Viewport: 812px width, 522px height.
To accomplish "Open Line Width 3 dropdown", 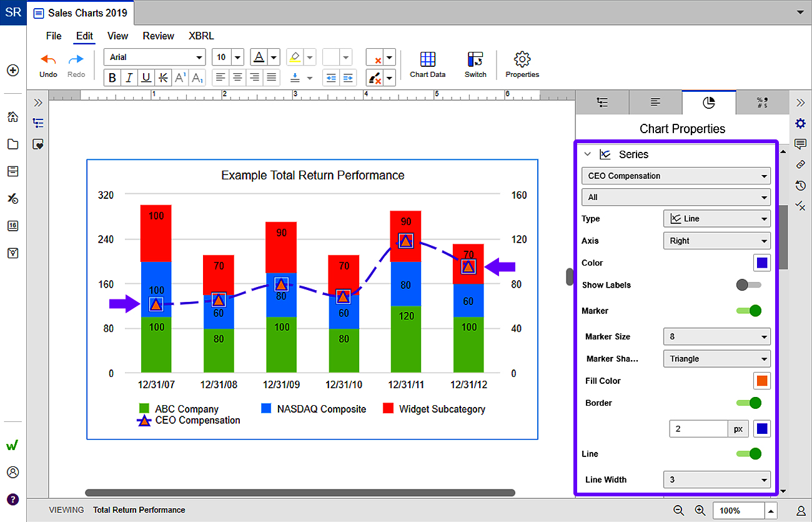I will 716,479.
